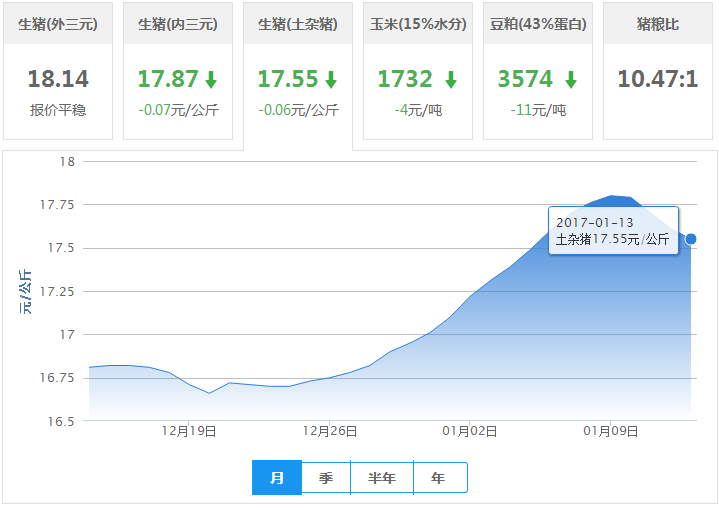The image size is (719, 510).
Task: Click the 报价平稳 status text
Action: click(x=58, y=110)
